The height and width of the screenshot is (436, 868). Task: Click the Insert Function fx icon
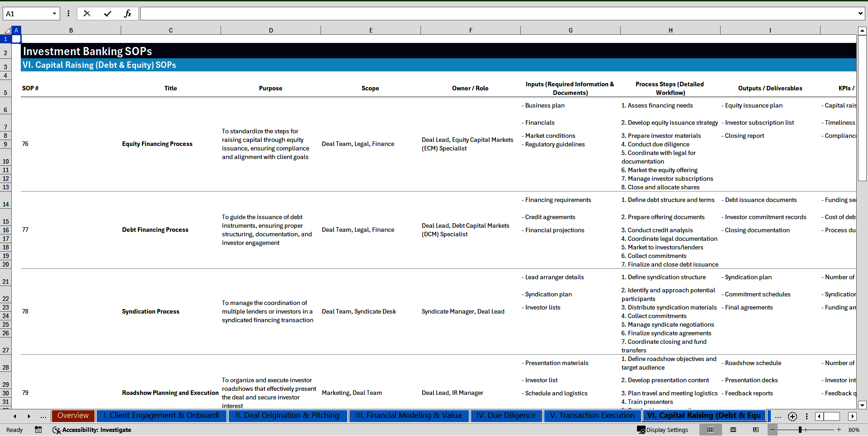pyautogui.click(x=127, y=14)
